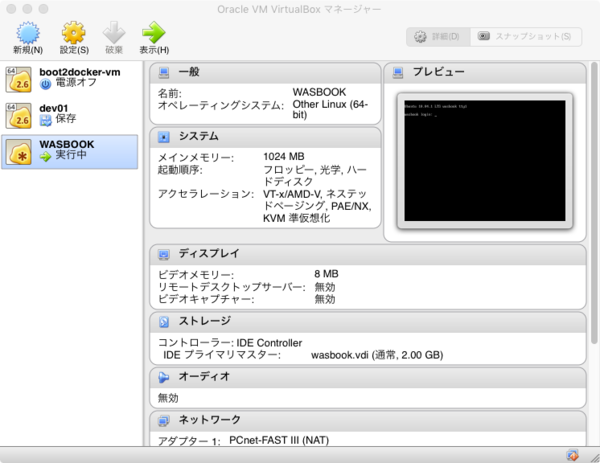Open the システム section header link
The height and width of the screenshot is (463, 600).
199,136
